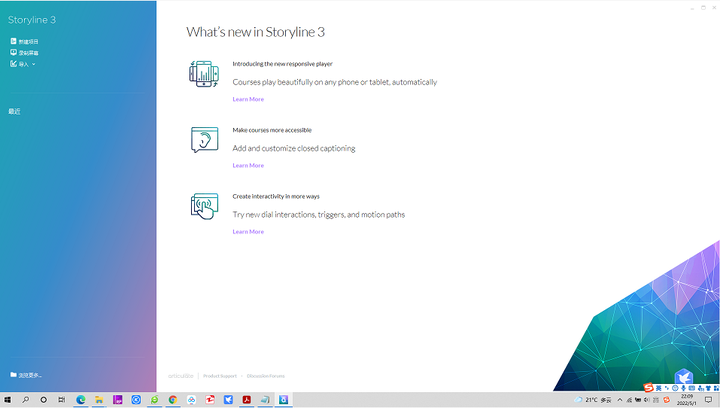Click active Storyline taskbar icon
This screenshot has width=720, height=408.
[x=283, y=400]
